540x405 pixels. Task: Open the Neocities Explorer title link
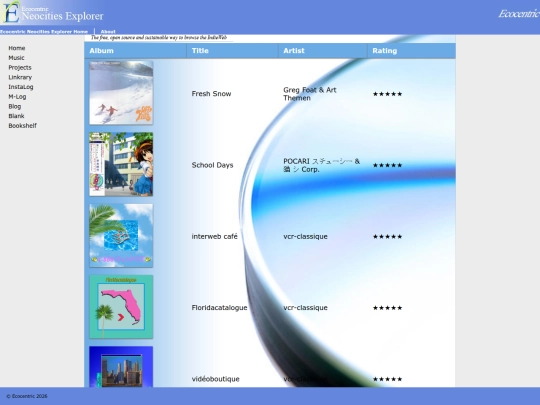[62, 16]
